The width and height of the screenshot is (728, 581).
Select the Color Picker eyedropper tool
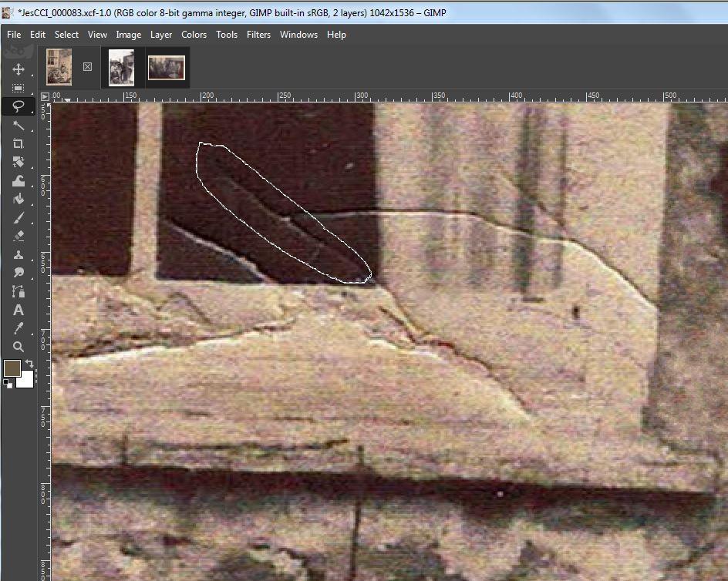coord(18,328)
